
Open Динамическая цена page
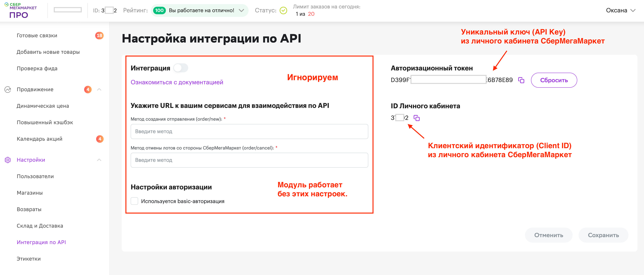[43, 106]
